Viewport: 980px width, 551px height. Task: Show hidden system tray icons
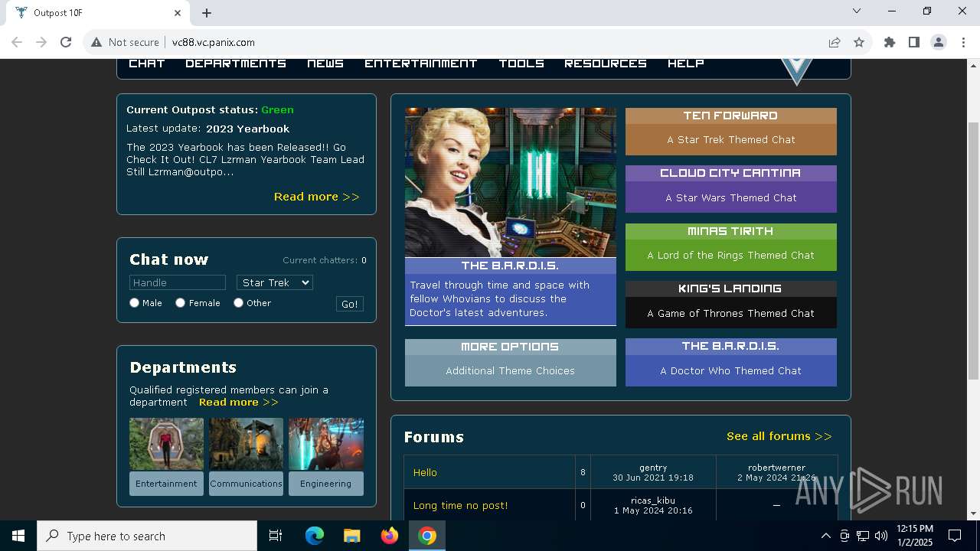(825, 536)
